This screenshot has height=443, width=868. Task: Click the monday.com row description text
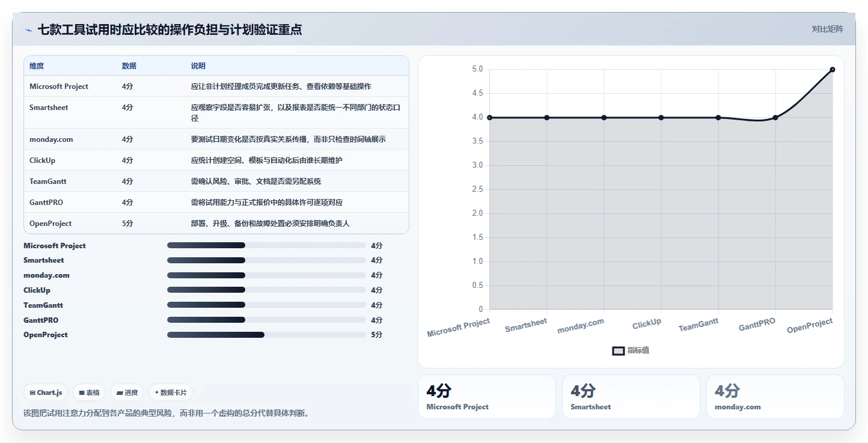click(x=289, y=139)
